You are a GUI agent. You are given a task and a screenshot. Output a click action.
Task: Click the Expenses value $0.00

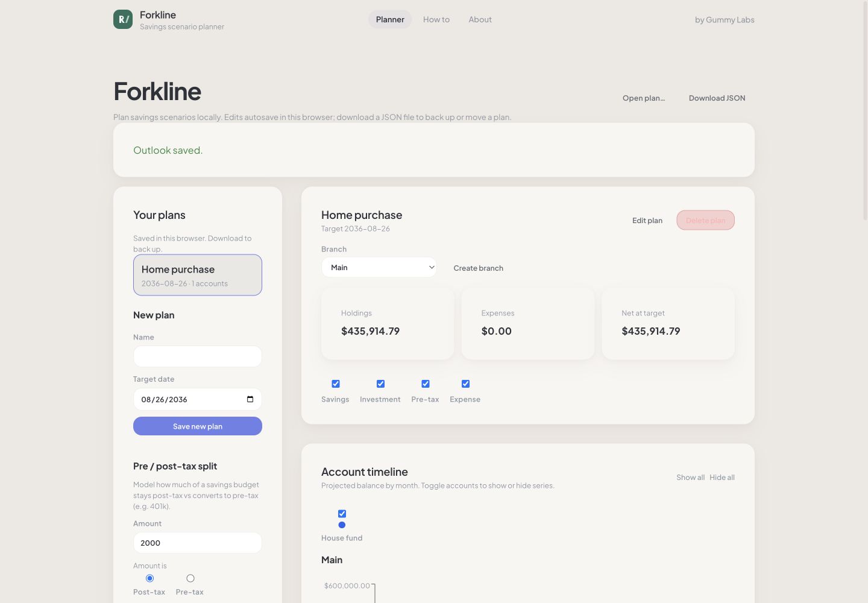click(497, 331)
